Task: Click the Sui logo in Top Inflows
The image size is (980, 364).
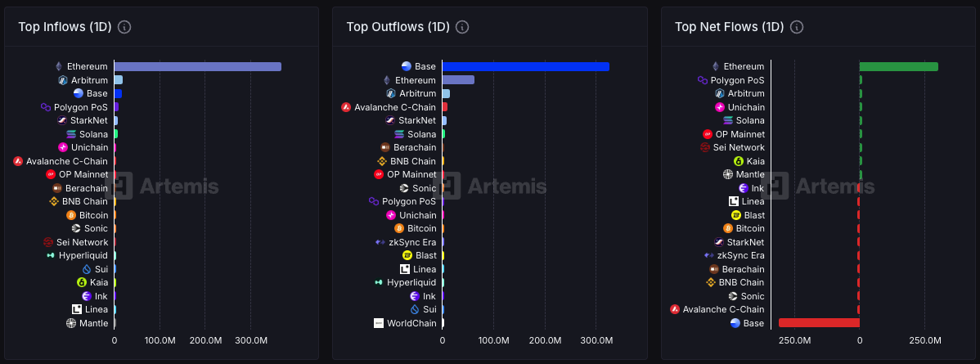Action: (87, 269)
